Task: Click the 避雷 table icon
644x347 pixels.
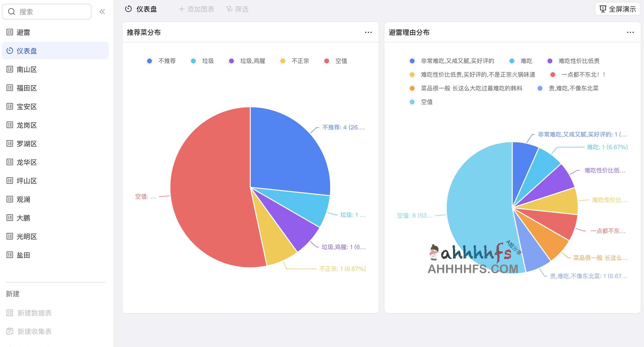Action: [x=10, y=32]
